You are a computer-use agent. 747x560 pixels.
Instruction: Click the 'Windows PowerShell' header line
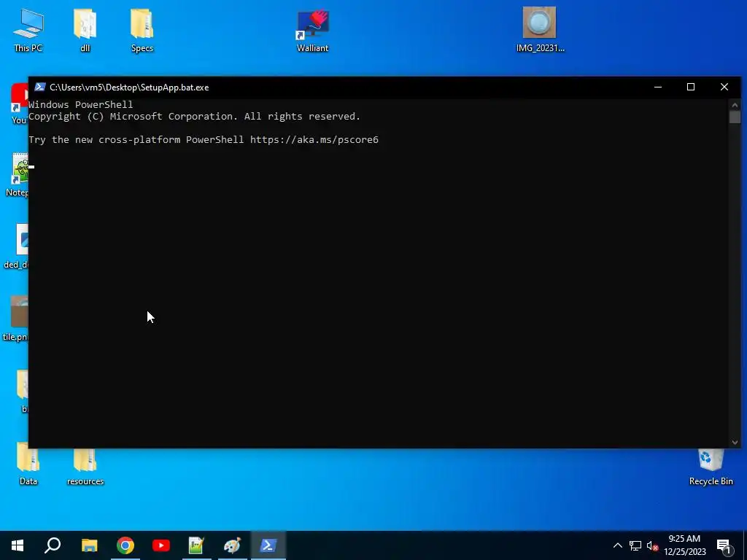pyautogui.click(x=80, y=105)
